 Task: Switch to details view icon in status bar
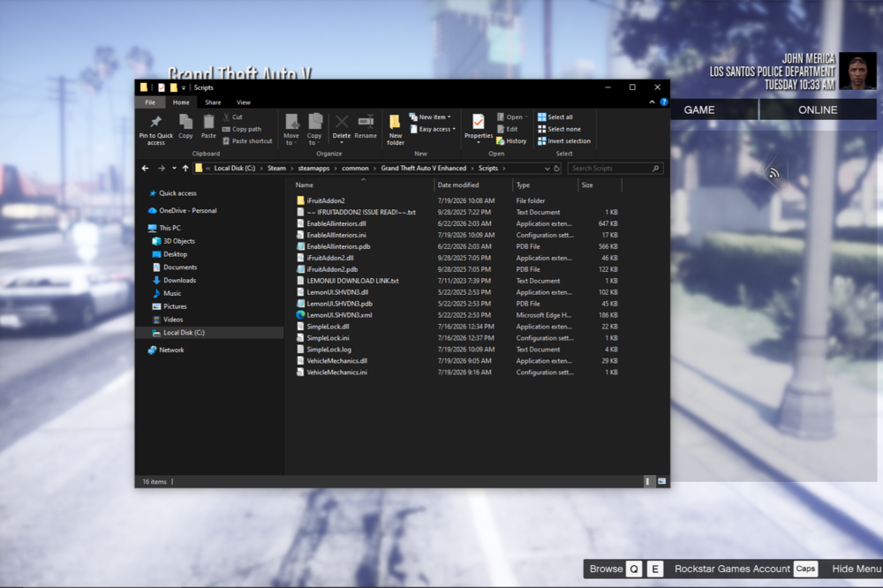click(x=647, y=481)
